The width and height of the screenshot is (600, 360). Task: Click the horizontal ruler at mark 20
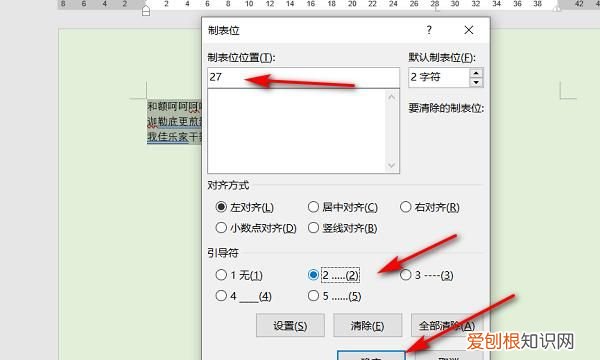352,4
